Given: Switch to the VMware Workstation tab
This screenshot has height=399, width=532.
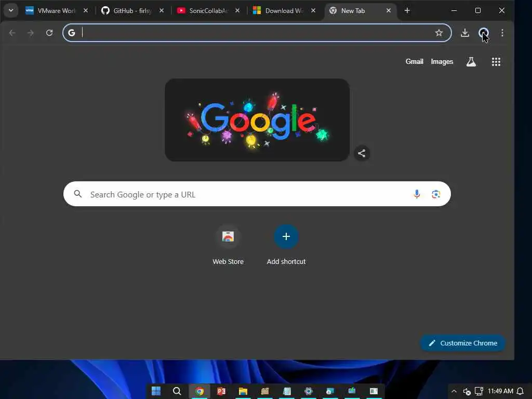Looking at the screenshot, I should (57, 10).
